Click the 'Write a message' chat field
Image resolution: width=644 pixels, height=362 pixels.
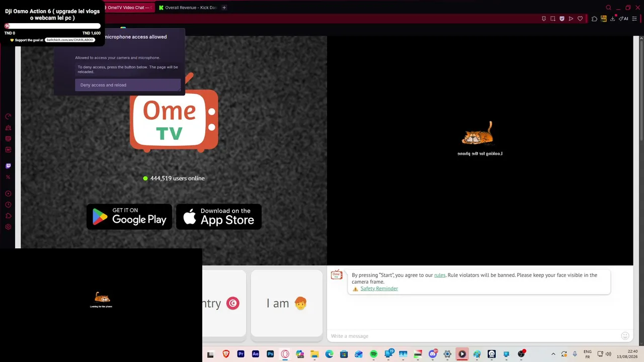tap(473, 336)
